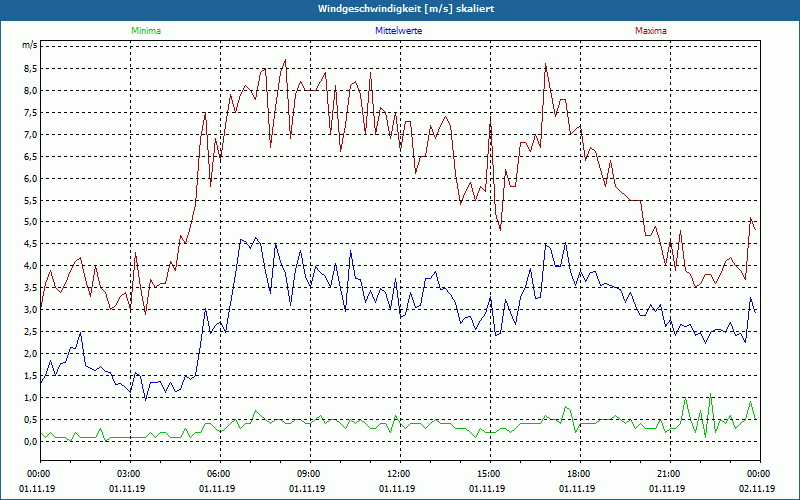Click the 0,0 y-axis value

(x=29, y=441)
